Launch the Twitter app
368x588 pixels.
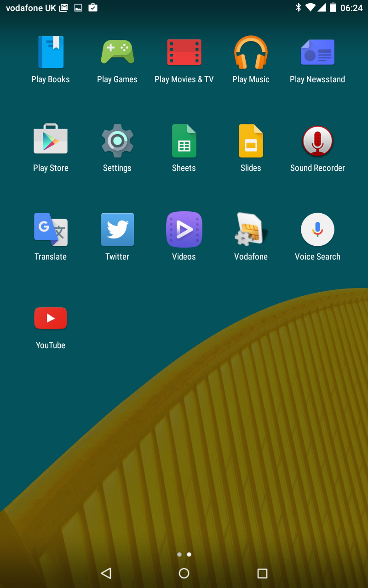click(117, 237)
